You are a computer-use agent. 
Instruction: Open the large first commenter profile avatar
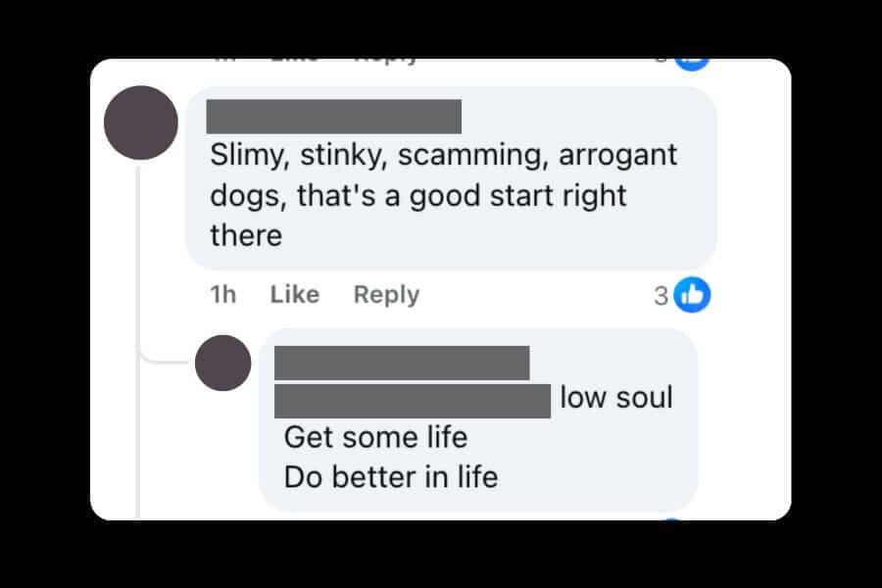click(140, 122)
